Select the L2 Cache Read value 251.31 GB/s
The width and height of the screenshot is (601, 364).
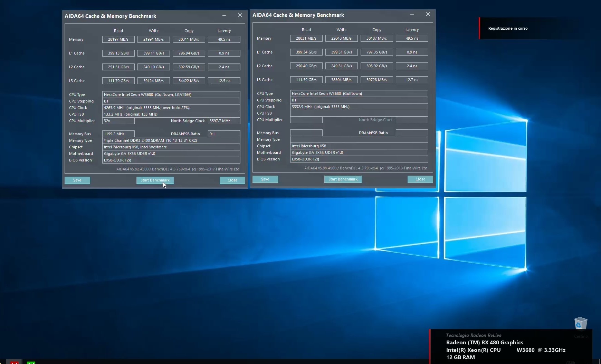(x=118, y=67)
